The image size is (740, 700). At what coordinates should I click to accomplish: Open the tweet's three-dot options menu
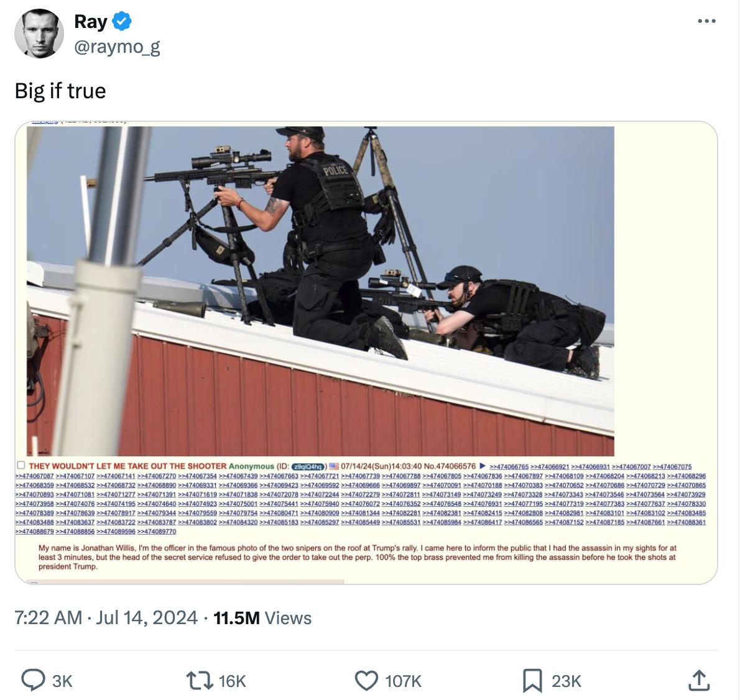click(706, 21)
